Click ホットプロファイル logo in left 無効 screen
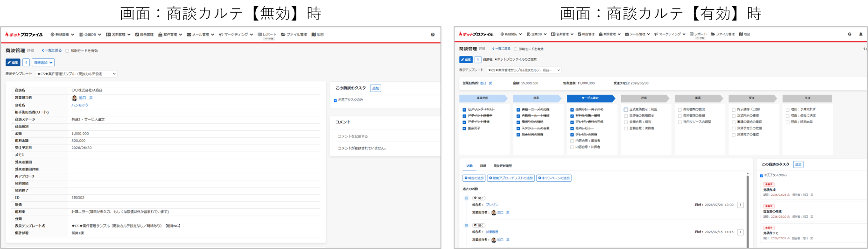This screenshot has width=868, height=249. (24, 35)
